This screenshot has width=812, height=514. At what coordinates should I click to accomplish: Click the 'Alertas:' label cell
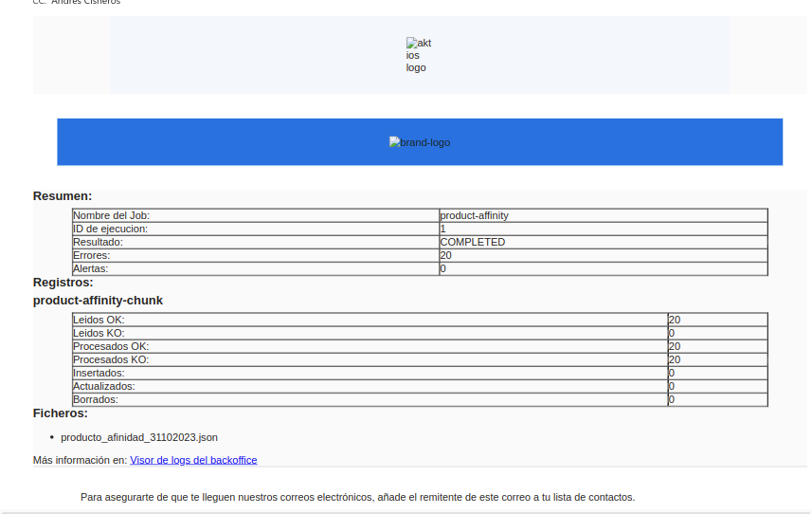[x=256, y=269]
